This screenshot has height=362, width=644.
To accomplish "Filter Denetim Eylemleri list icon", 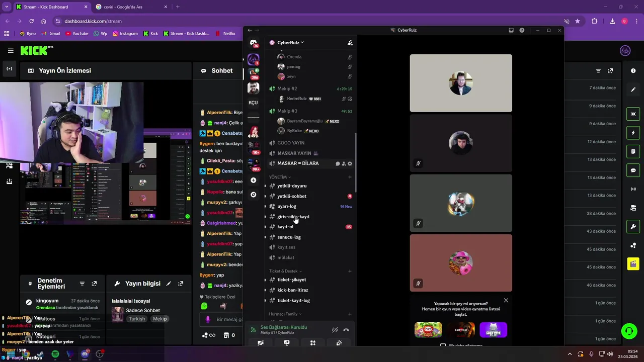I will click(82, 284).
